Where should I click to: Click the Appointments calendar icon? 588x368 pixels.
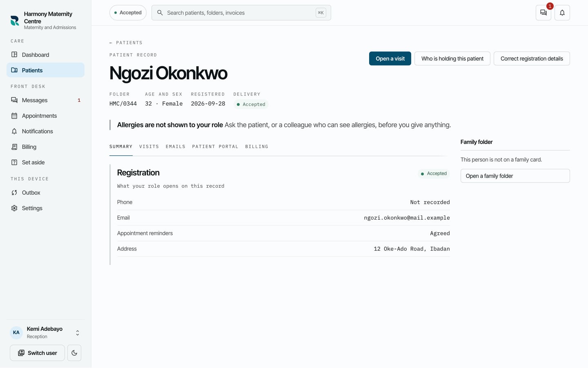click(x=14, y=116)
